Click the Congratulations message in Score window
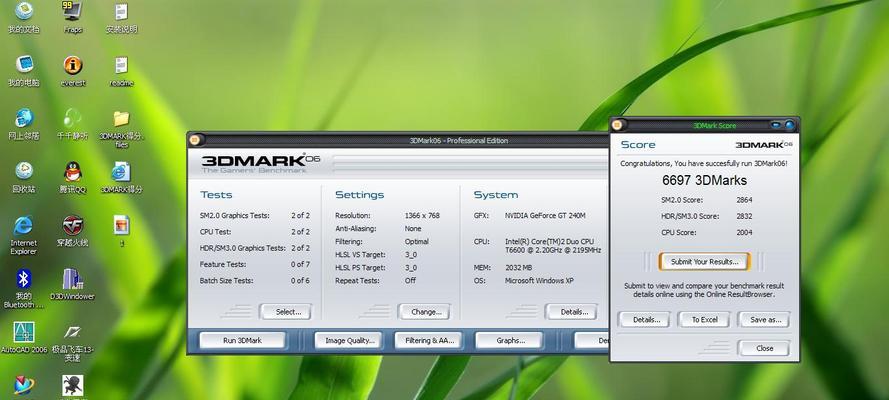The width and height of the screenshot is (889, 400). [x=704, y=163]
